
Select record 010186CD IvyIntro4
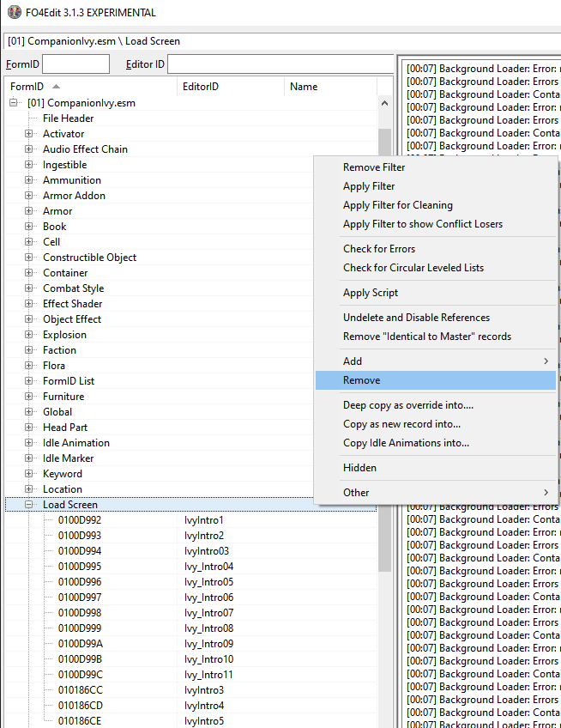[190, 706]
